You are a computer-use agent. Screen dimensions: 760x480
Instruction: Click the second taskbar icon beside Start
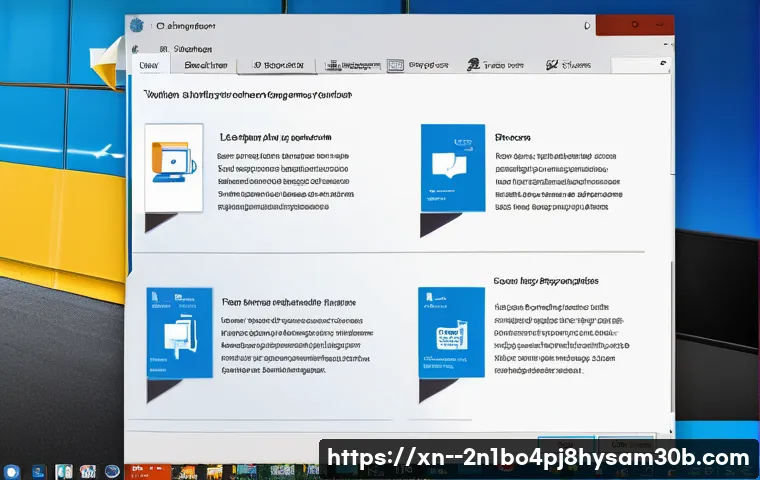pyautogui.click(x=38, y=471)
